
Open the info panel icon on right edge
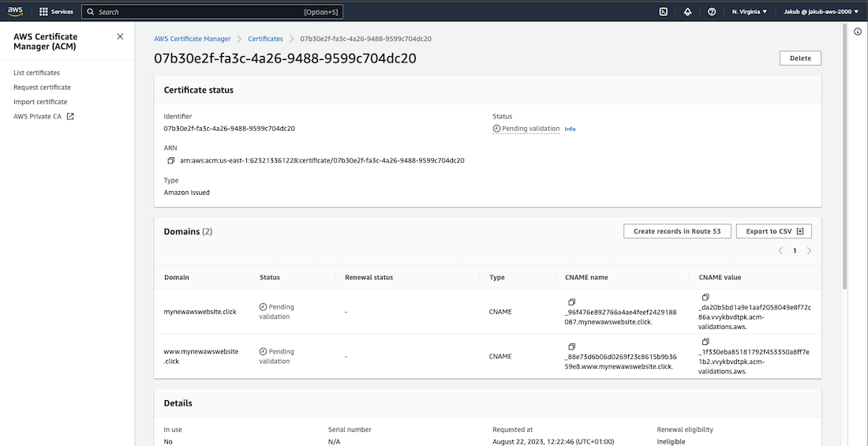coord(858,32)
